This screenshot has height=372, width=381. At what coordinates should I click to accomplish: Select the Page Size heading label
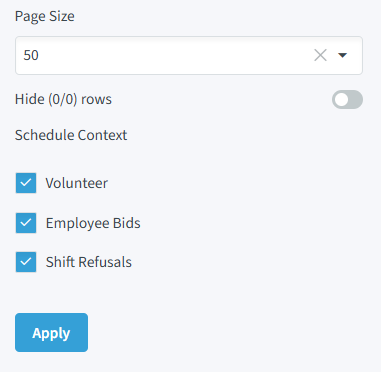pos(45,16)
